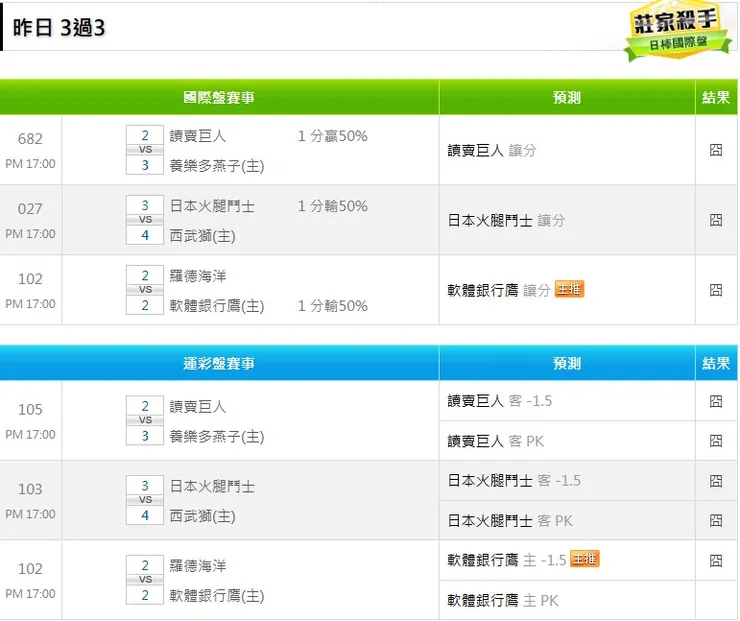The width and height of the screenshot is (740, 621).
Task: Click PM 17:00 under game 103
Action: (30, 514)
